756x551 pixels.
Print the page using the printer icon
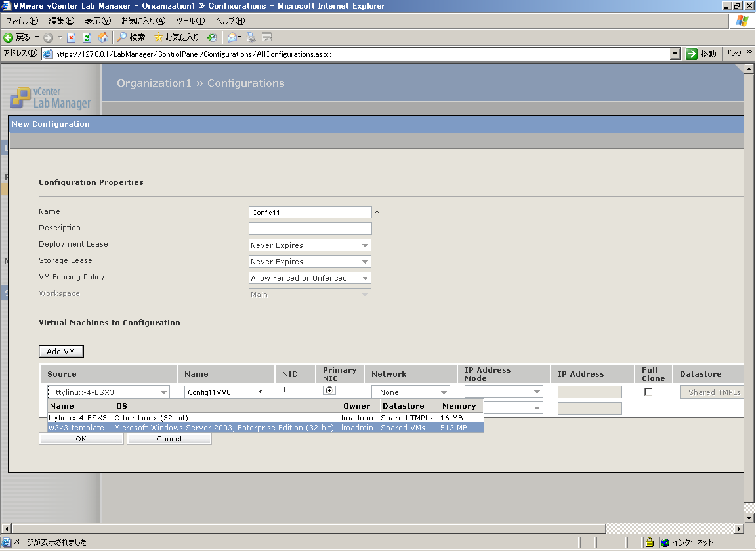coord(251,37)
